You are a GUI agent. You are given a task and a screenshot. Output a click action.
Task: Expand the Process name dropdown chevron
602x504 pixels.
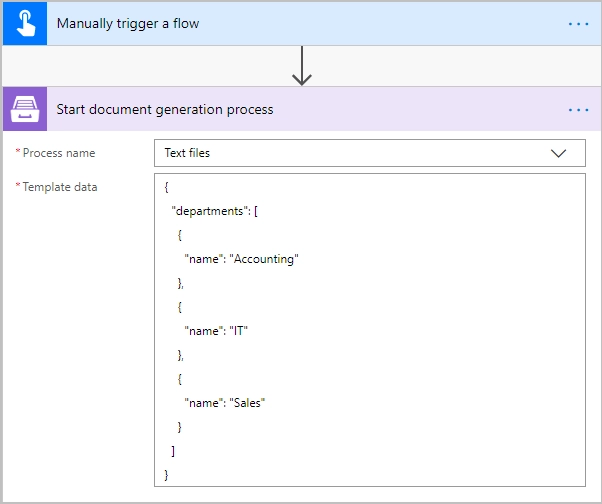[x=558, y=153]
